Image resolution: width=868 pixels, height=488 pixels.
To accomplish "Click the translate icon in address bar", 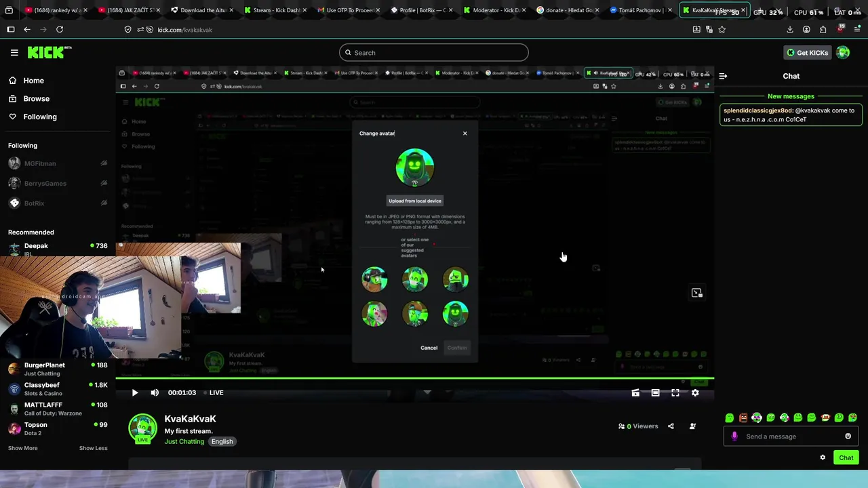I will [709, 29].
